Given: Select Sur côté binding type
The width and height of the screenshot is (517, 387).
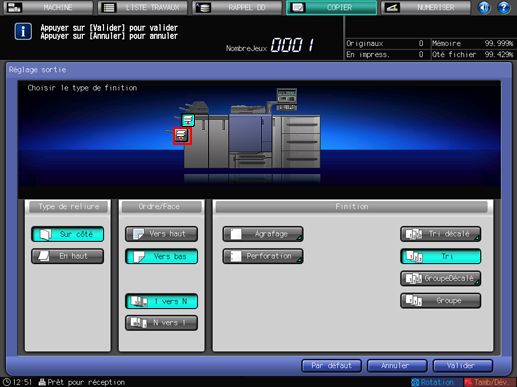Looking at the screenshot, I should click(x=68, y=234).
